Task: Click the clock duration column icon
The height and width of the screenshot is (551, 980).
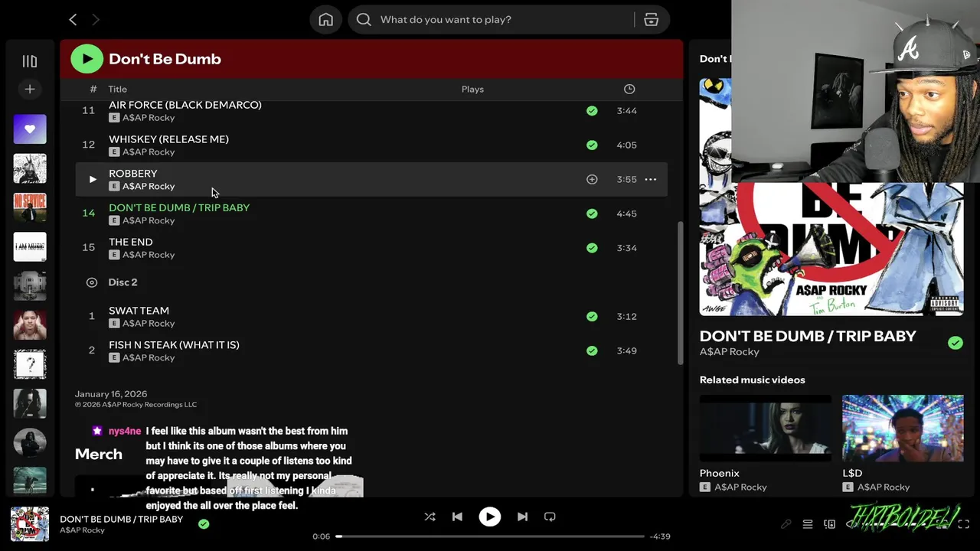Action: (629, 90)
